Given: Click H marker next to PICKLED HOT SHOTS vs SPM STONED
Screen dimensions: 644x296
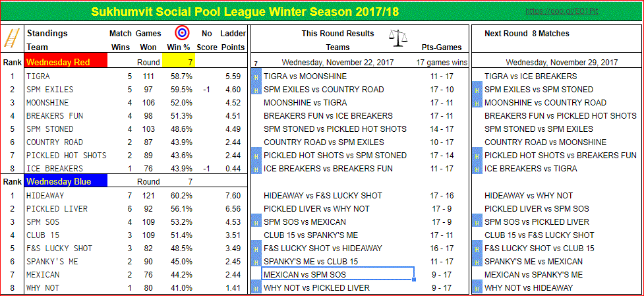Looking at the screenshot, I should 256,156.
